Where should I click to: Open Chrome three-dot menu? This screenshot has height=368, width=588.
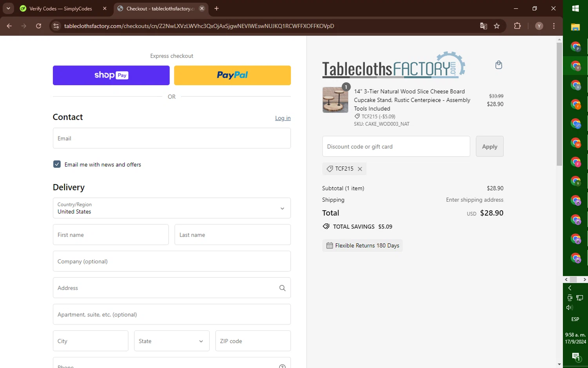pos(554,26)
